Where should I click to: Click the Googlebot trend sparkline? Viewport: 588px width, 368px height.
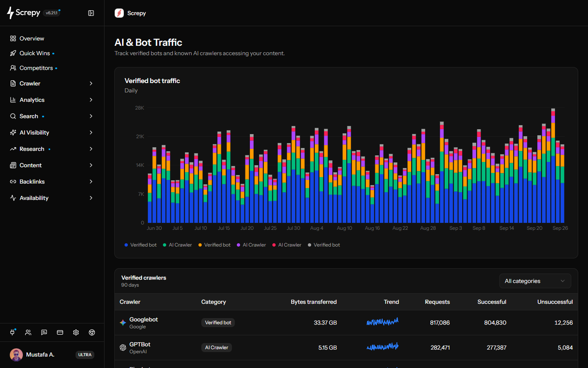[383, 322]
